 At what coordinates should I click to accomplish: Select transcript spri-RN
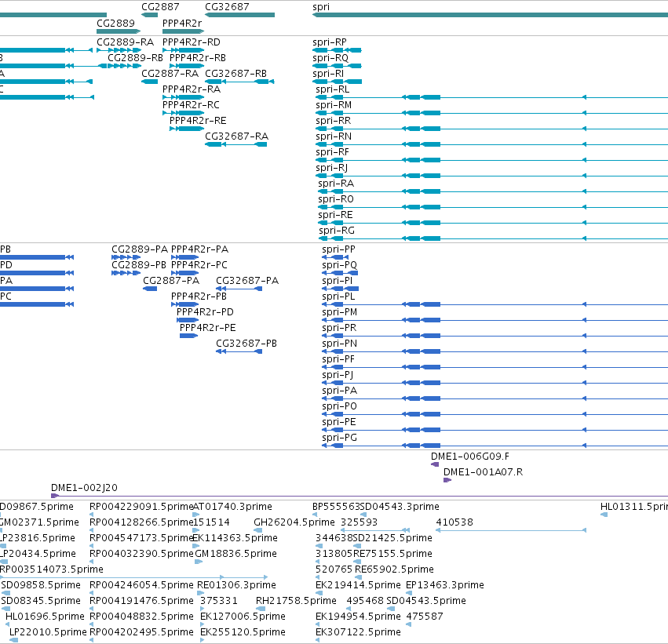[x=334, y=136]
